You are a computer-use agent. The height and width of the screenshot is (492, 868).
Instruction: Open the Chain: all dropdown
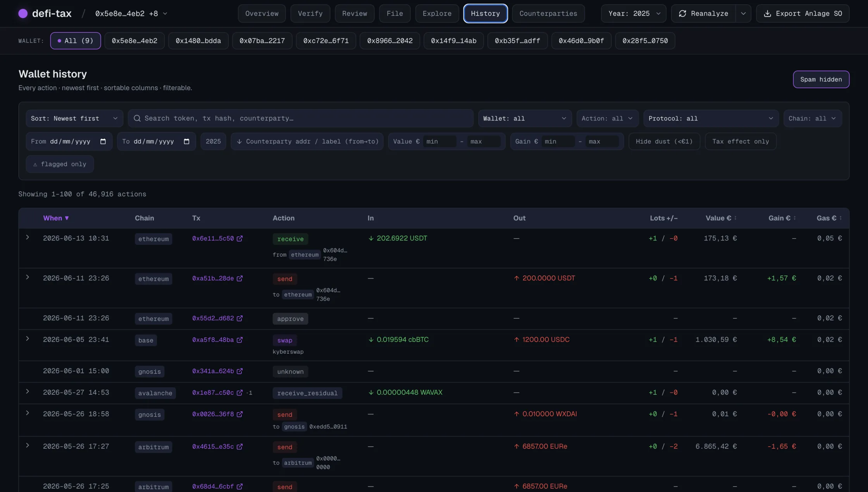(812, 119)
